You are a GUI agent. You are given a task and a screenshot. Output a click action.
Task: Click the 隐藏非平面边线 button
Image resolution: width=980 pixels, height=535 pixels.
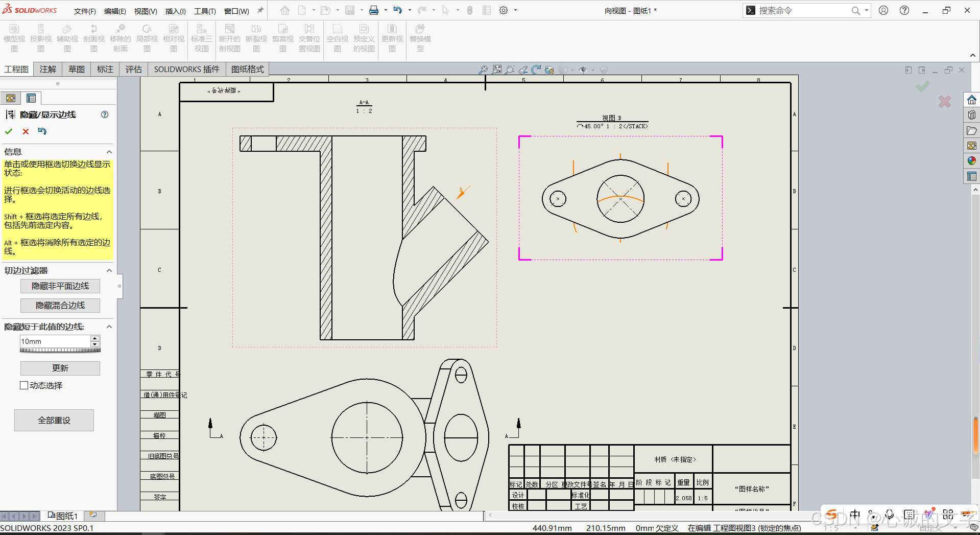60,286
